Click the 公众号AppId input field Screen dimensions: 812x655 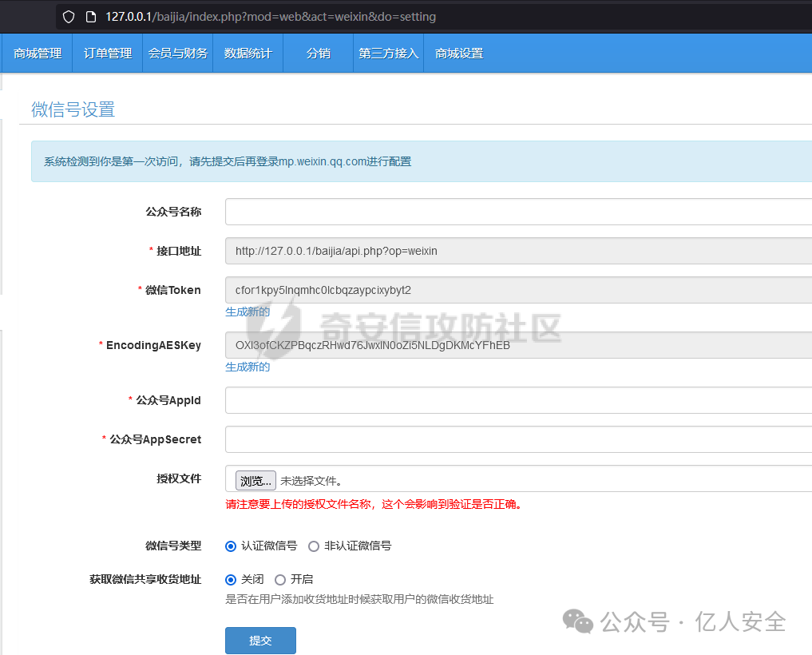518,400
